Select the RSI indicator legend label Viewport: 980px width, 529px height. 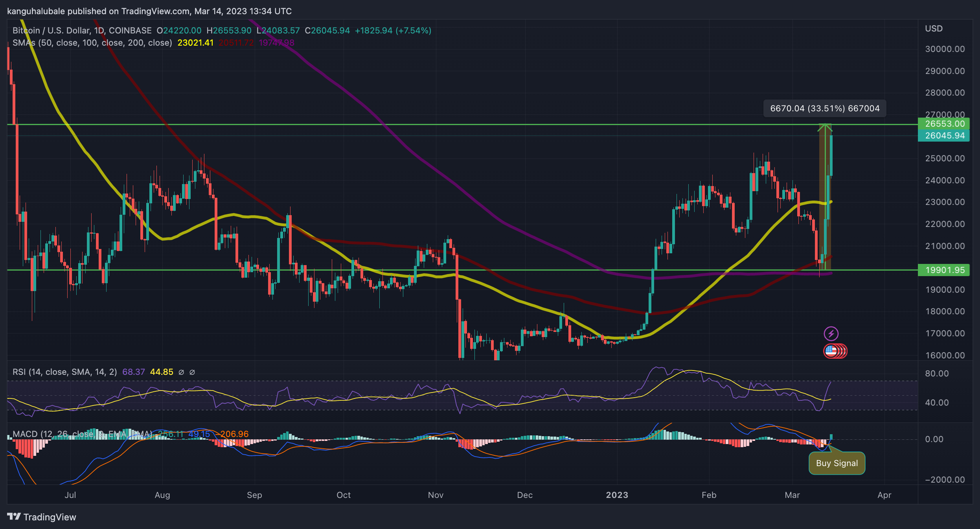(64, 372)
